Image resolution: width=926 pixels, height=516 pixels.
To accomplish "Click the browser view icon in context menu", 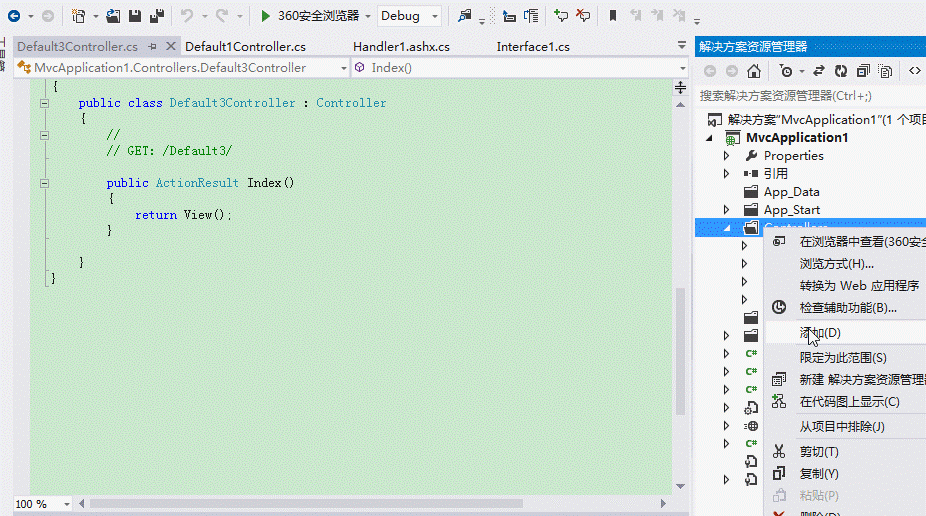I will (779, 241).
